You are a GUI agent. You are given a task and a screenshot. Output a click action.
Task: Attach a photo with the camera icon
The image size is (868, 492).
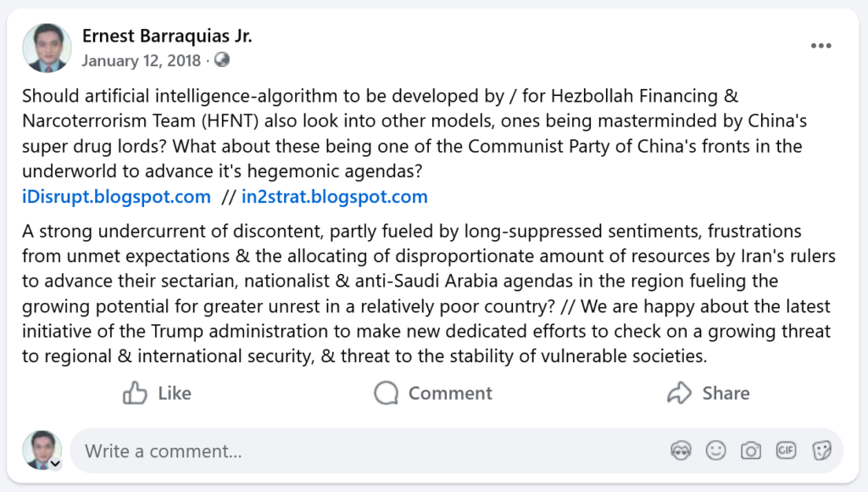(751, 450)
